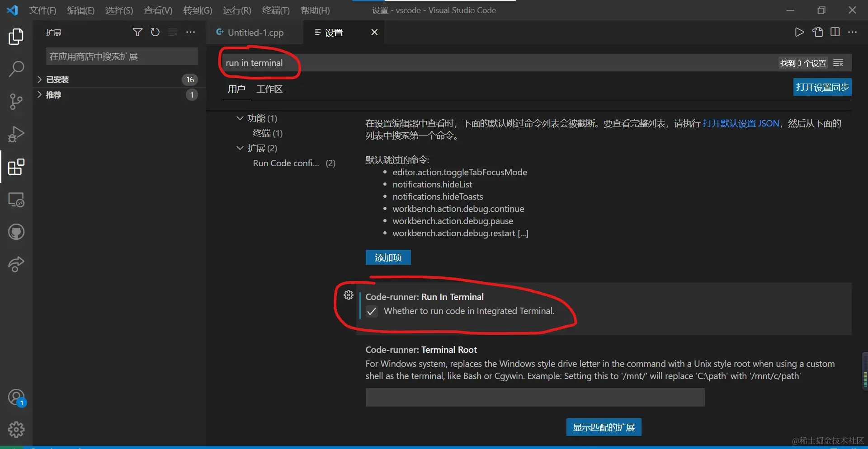Screen dimensions: 868x449
Task: Focus the extension marketplace search box
Action: pyautogui.click(x=122, y=56)
